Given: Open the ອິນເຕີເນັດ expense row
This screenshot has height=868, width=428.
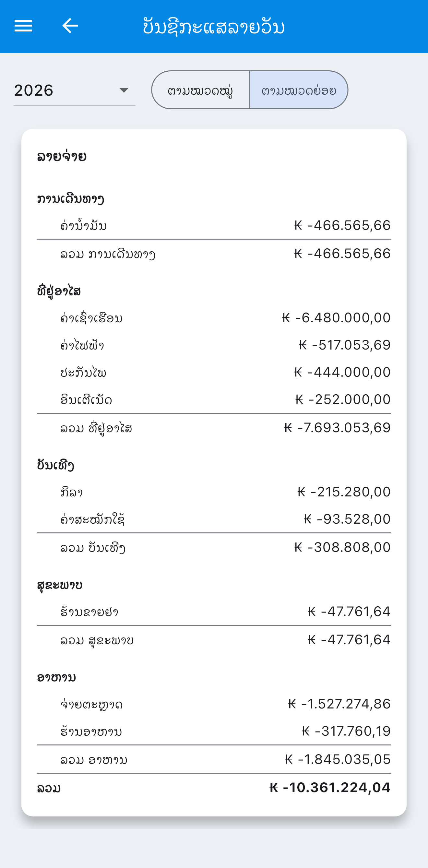Looking at the screenshot, I should 214,400.
